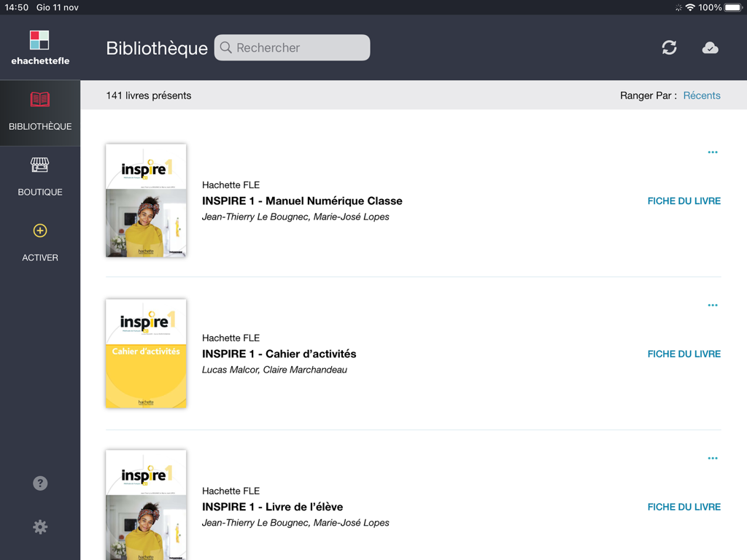Open settings gear icon in sidebar
The height and width of the screenshot is (560, 747).
(x=40, y=527)
